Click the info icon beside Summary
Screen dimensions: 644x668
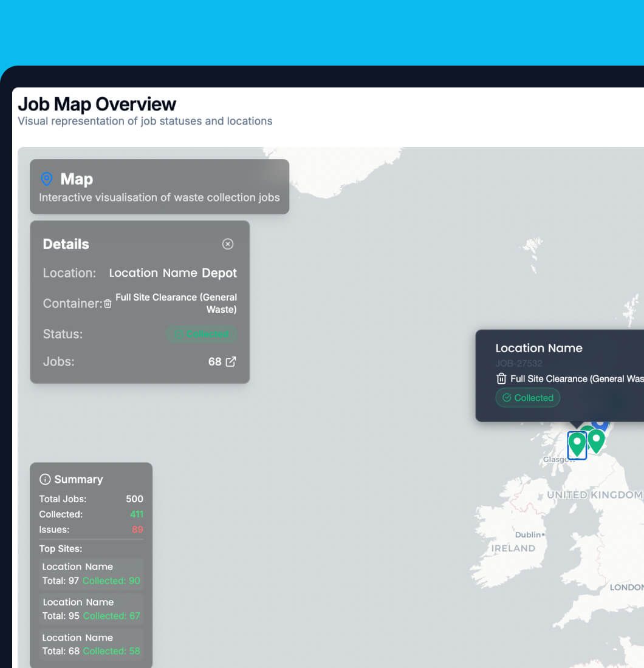(45, 479)
